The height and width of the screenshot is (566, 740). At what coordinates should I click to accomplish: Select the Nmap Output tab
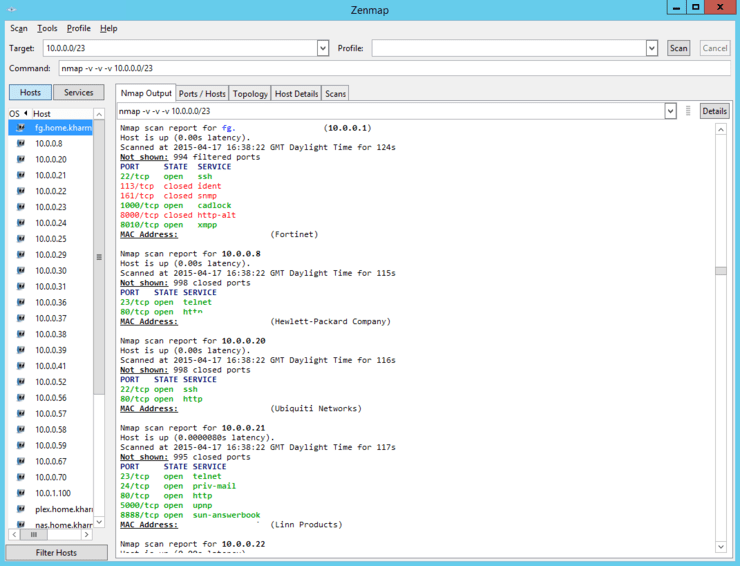pos(146,93)
